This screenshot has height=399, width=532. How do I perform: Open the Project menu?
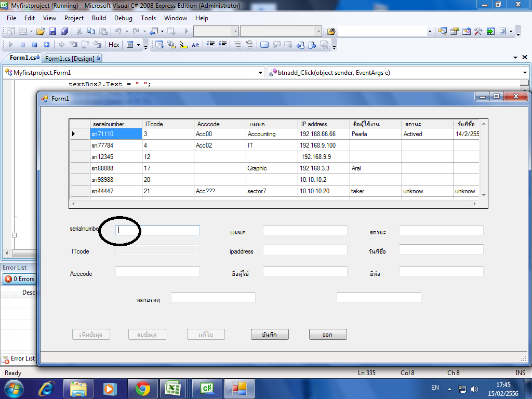[74, 18]
